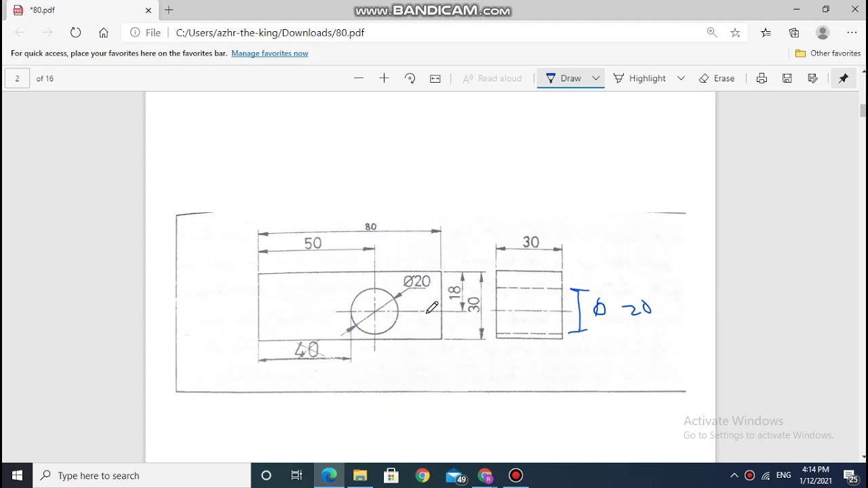This screenshot has width=868, height=488.
Task: Select the Highlight tool
Action: coord(639,78)
